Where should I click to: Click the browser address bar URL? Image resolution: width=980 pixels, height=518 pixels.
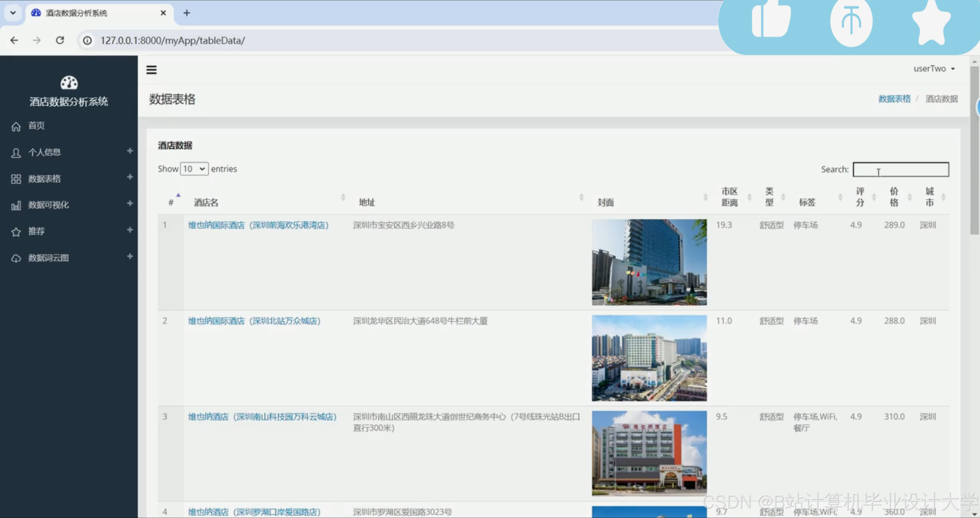tap(173, 40)
